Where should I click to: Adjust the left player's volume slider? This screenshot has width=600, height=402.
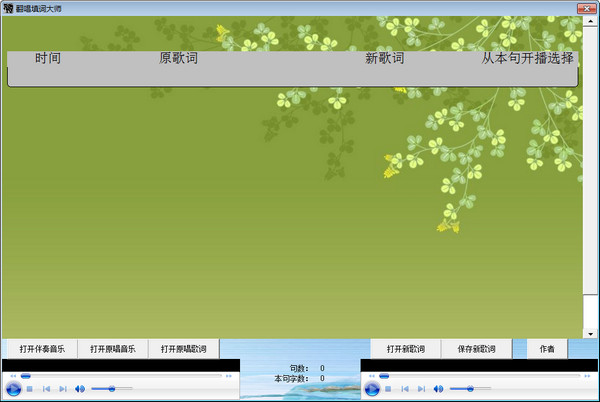(x=111, y=388)
